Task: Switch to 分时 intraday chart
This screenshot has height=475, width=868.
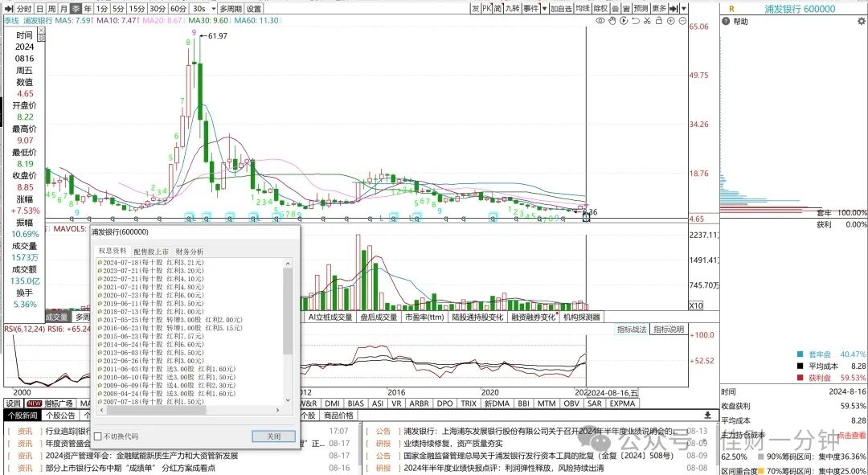Action: tap(24, 9)
